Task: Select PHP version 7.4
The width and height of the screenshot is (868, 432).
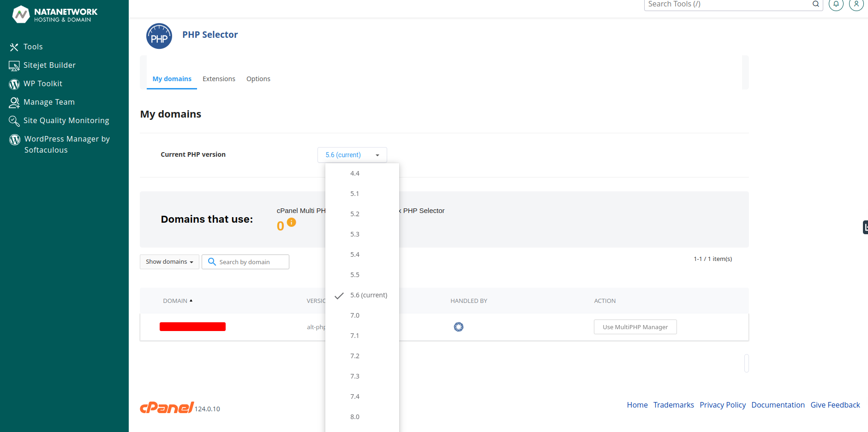Action: [362, 396]
